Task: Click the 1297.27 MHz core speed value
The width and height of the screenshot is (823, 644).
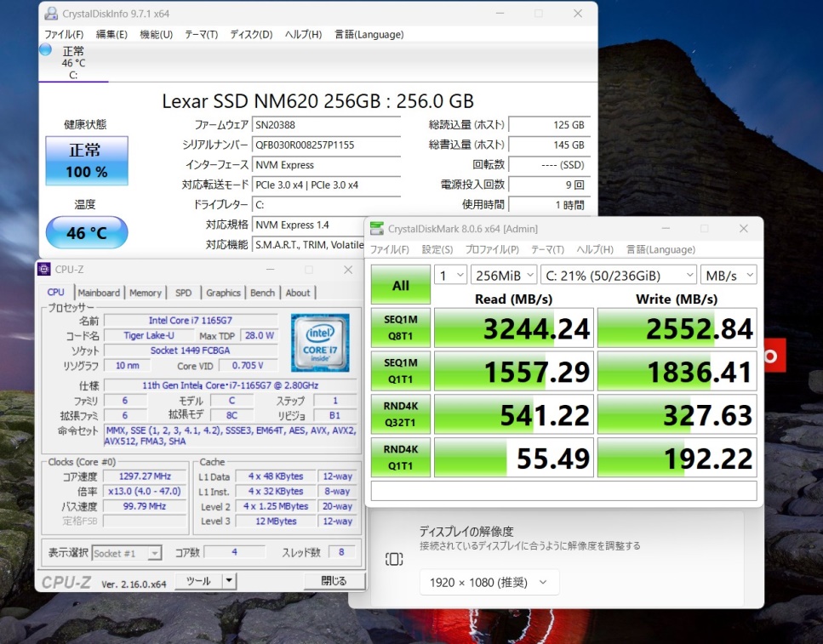Action: click(x=145, y=476)
